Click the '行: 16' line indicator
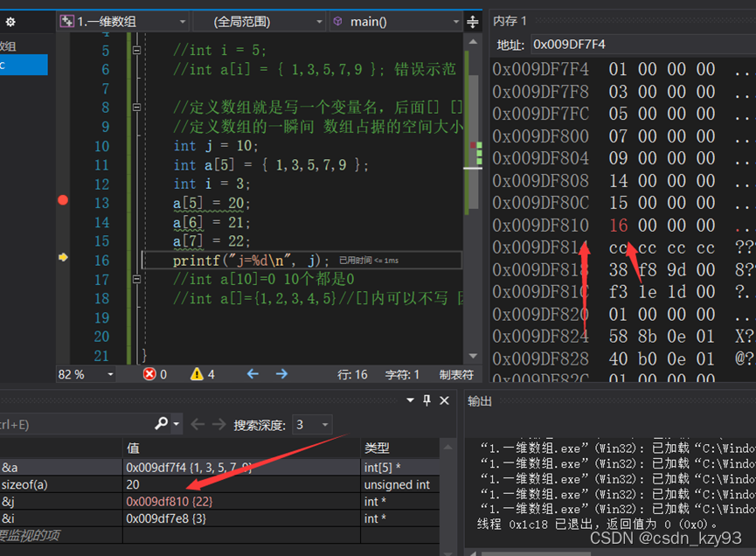The width and height of the screenshot is (756, 556). tap(352, 374)
